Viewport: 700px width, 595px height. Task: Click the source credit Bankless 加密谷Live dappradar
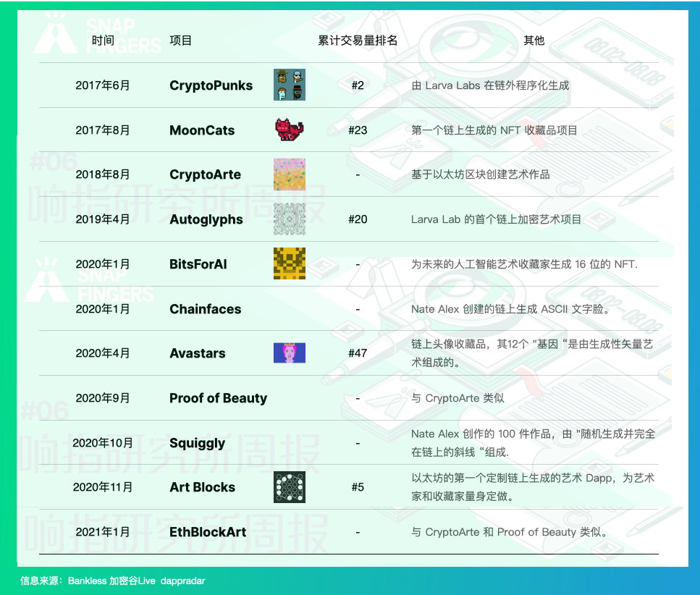136,581
